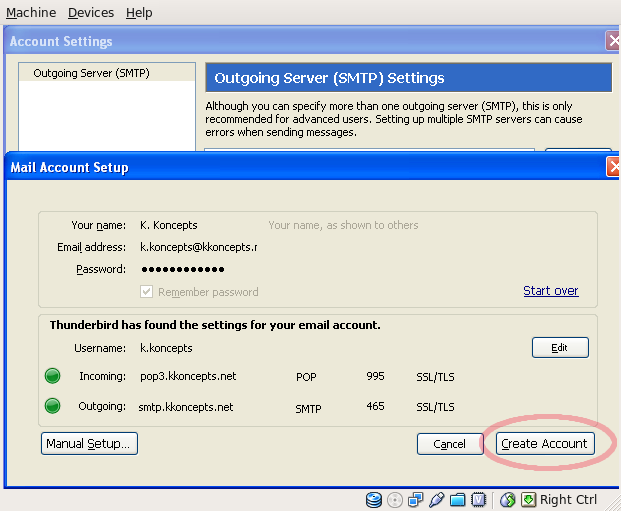Click the Email address input field
621x511 pixels.
pos(198,247)
